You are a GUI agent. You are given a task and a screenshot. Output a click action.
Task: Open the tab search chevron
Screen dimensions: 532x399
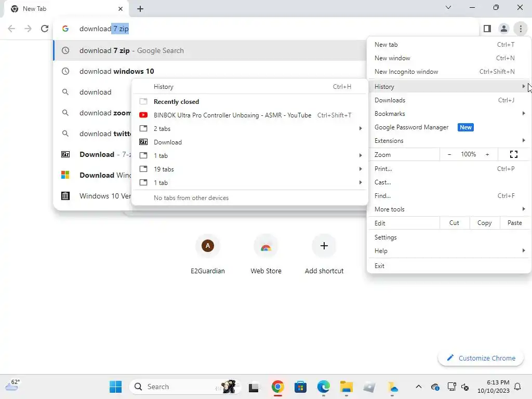(x=448, y=7)
